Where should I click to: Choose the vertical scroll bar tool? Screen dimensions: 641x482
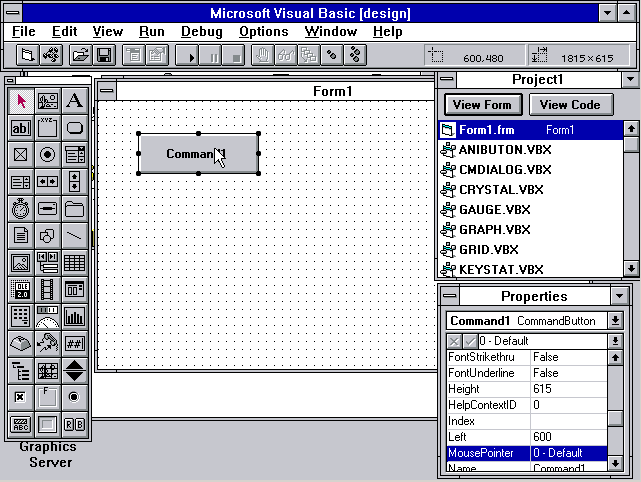(x=74, y=182)
